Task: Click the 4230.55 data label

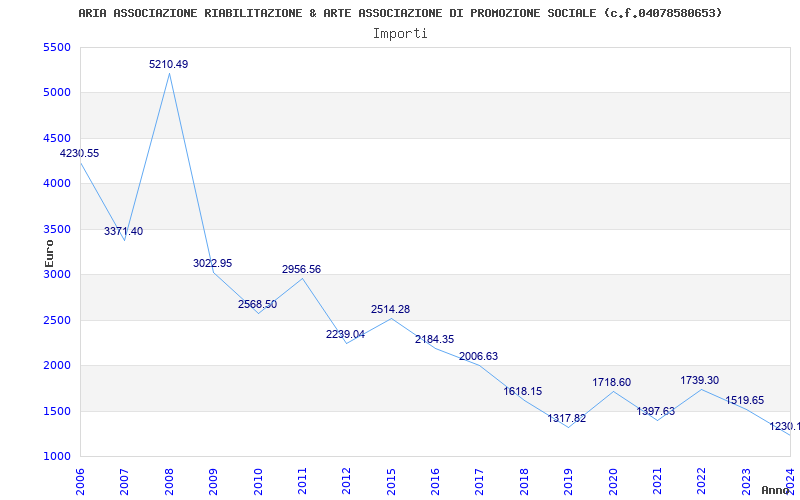Action: pos(79,154)
